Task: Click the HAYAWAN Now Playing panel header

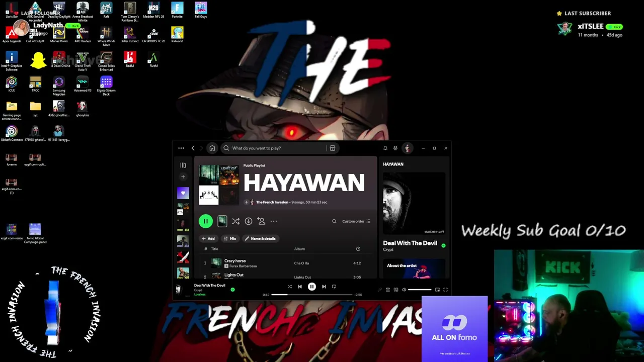Action: tap(393, 164)
